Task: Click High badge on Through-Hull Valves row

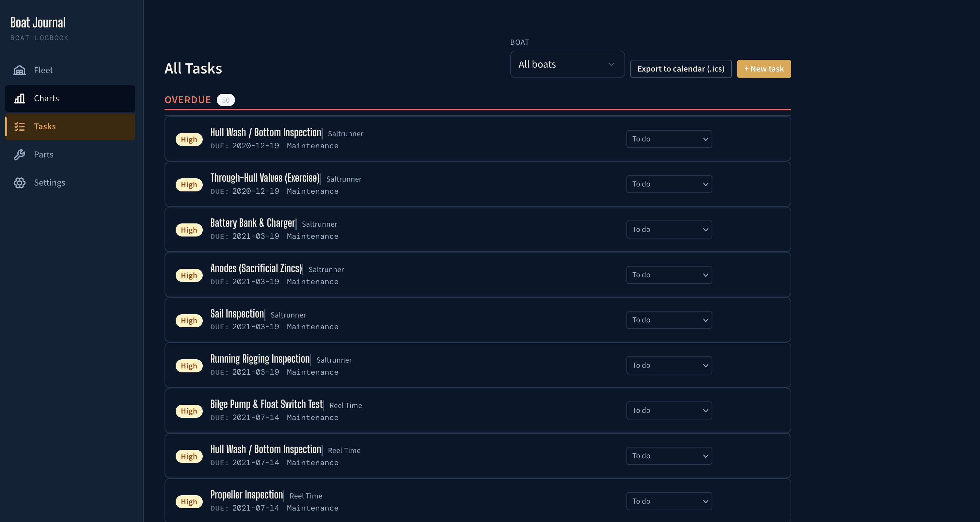Action: pos(189,185)
